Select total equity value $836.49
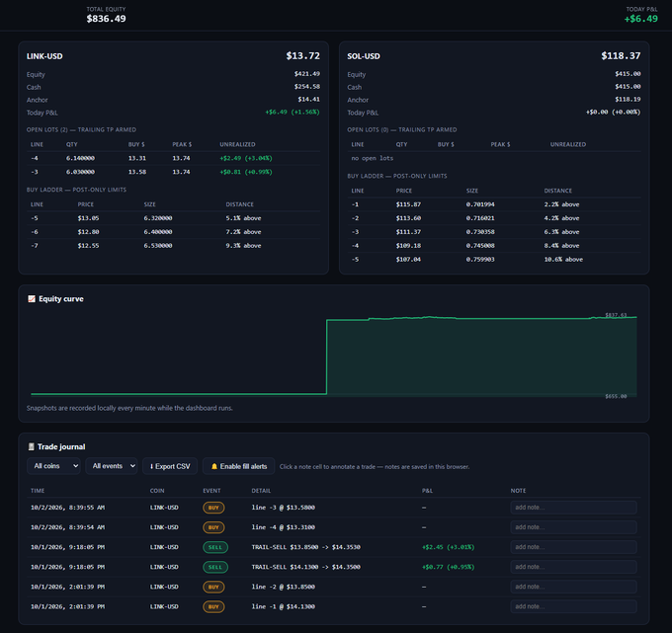 click(107, 19)
